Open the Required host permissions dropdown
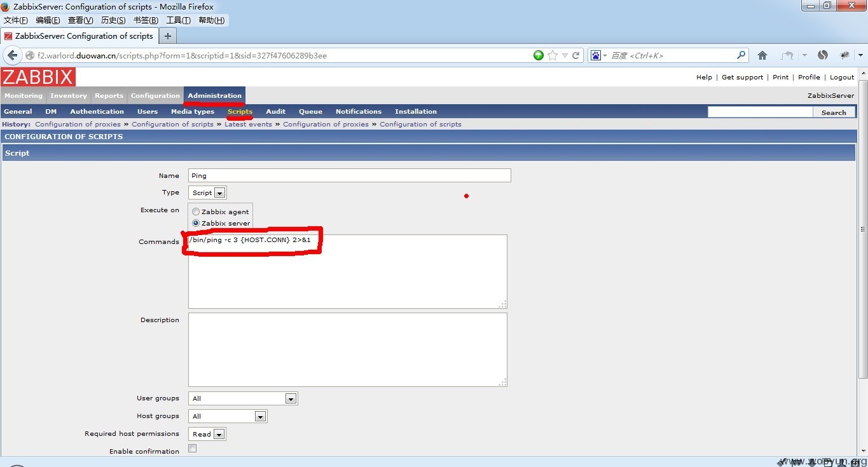 207,434
